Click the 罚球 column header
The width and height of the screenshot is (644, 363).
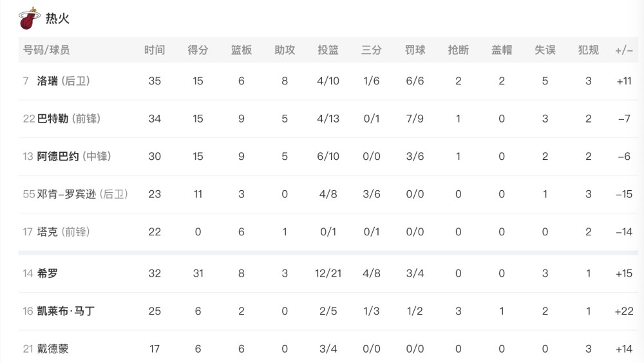(415, 50)
